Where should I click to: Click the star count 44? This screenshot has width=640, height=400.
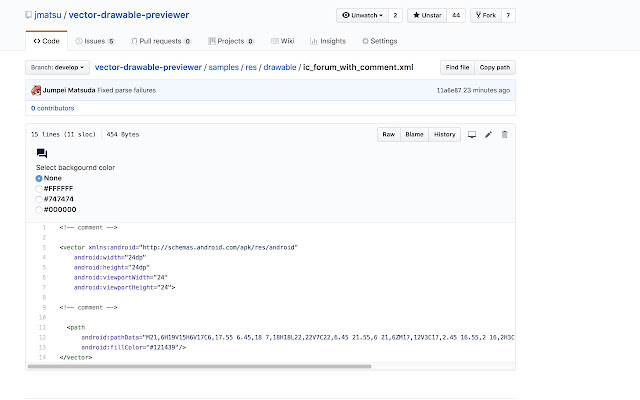point(456,16)
